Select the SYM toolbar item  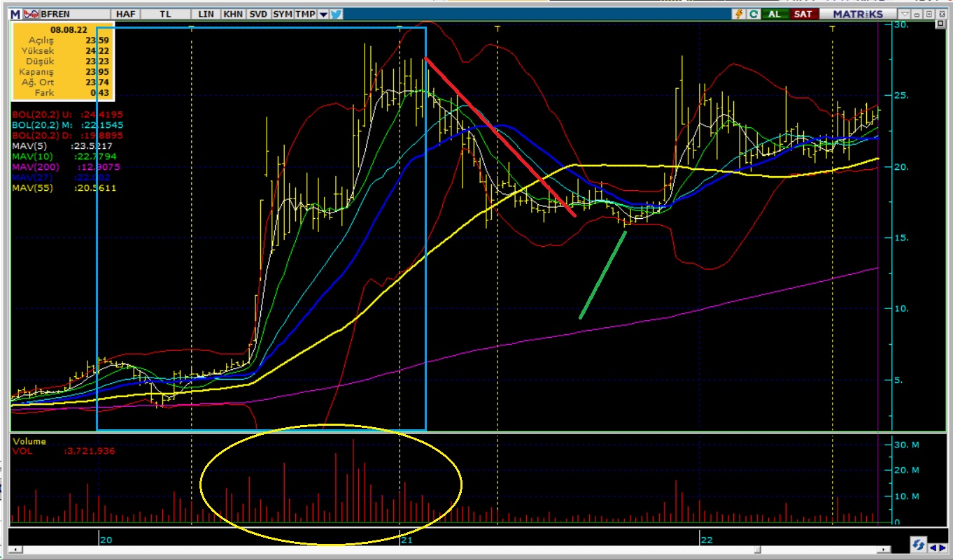click(282, 14)
